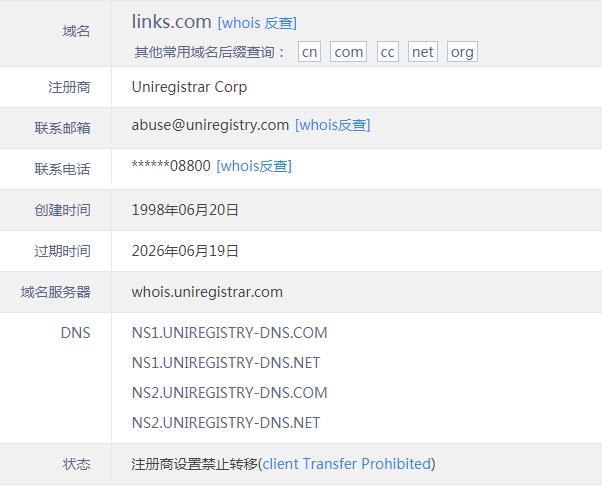Click the client Transfer Prohibited link

point(346,464)
